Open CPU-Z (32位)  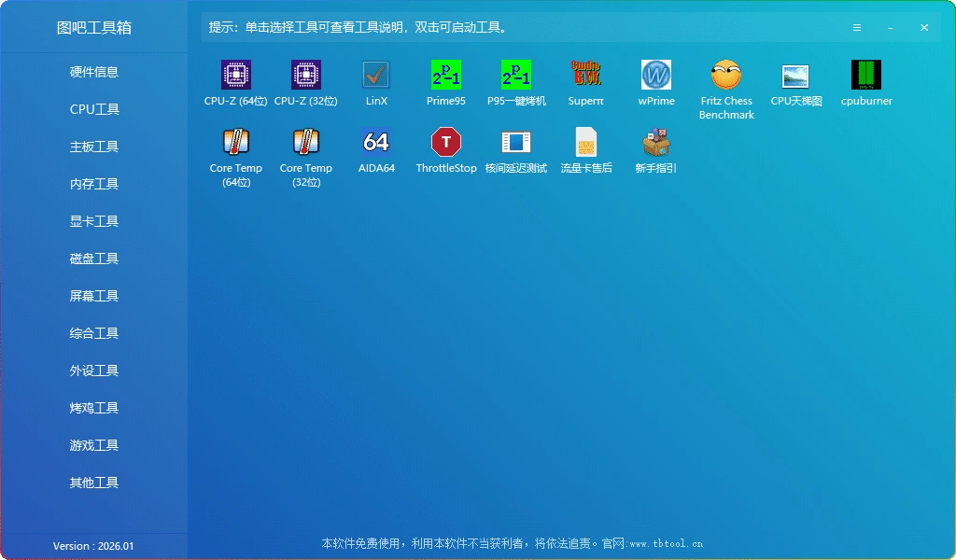[x=305, y=82]
